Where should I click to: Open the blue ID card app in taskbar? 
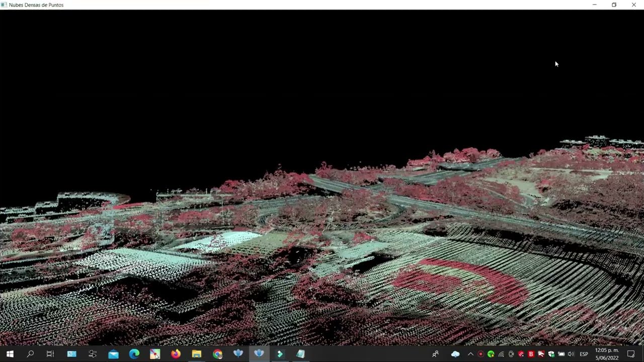pyautogui.click(x=72, y=354)
